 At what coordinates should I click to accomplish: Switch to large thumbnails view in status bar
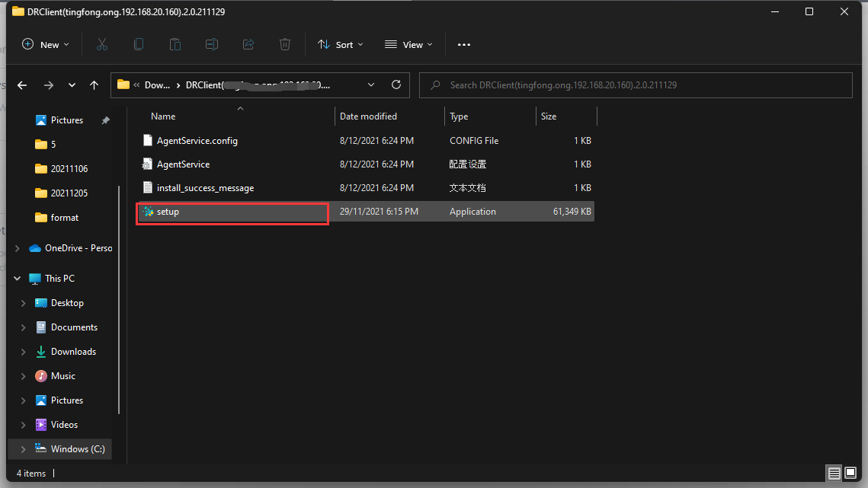point(851,473)
